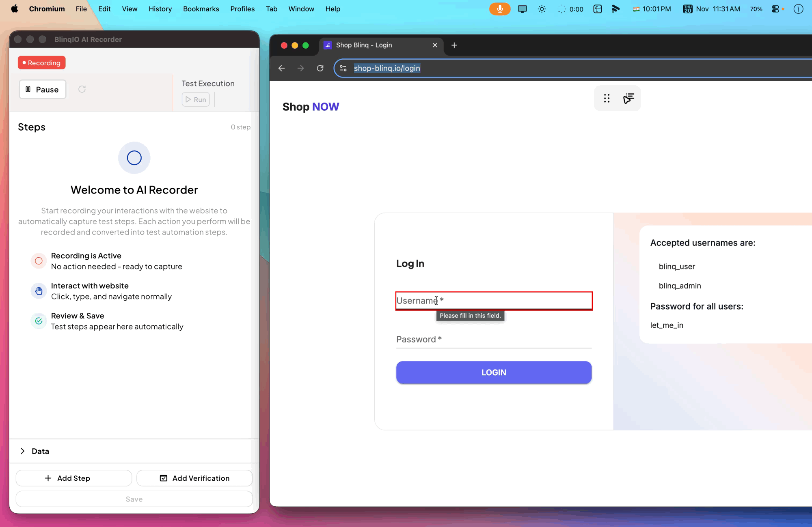Click the Add Step button
The image size is (812, 527).
click(x=73, y=478)
